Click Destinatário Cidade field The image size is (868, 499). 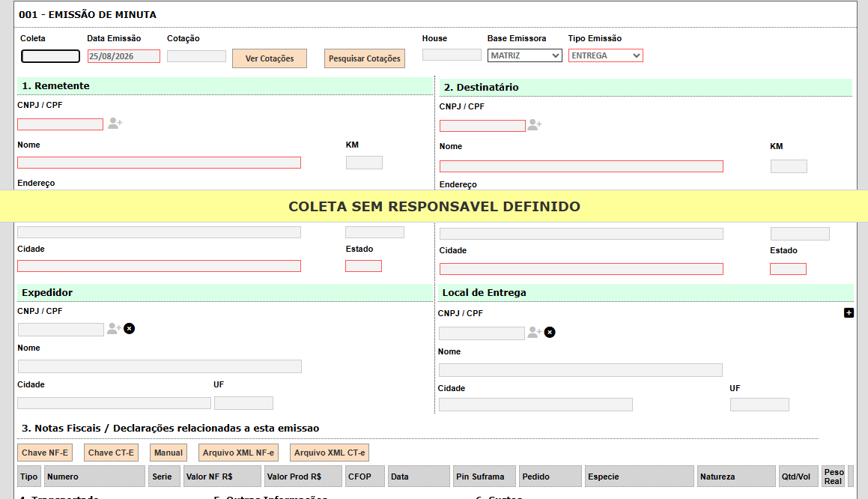pyautogui.click(x=581, y=269)
